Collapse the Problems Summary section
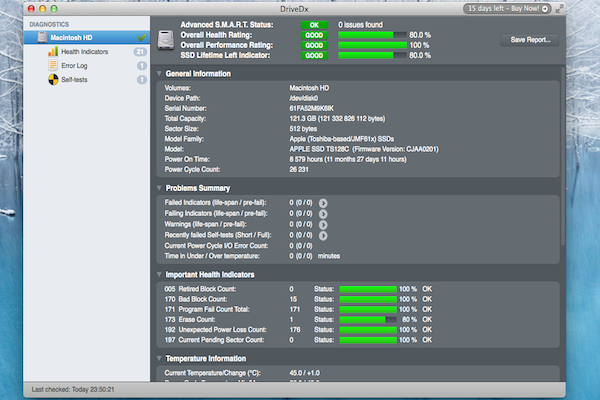The width and height of the screenshot is (600, 400). click(x=159, y=188)
